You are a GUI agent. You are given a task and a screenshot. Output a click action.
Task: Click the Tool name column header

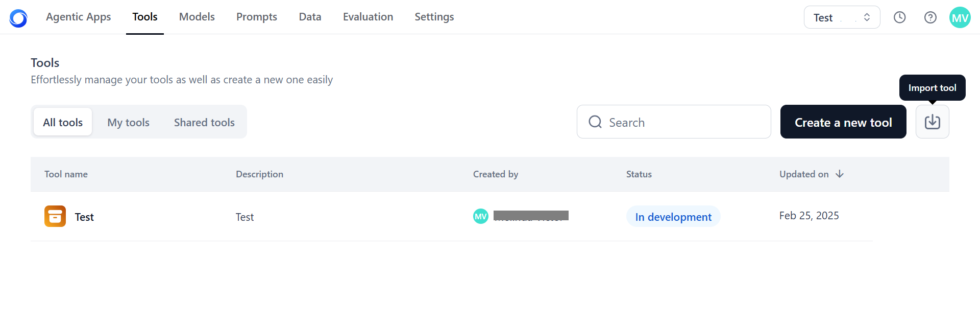66,174
